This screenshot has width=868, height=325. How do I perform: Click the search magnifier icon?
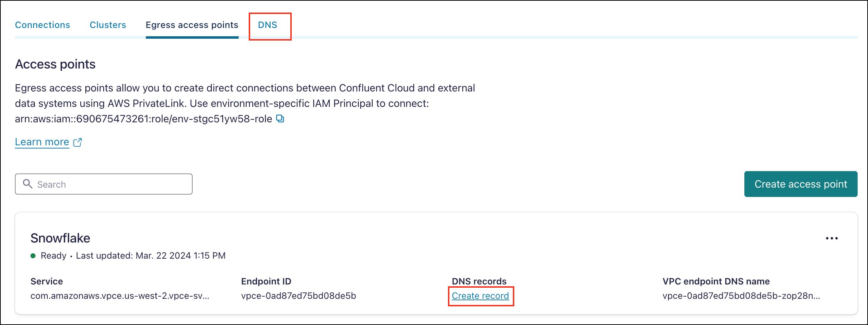coord(28,184)
